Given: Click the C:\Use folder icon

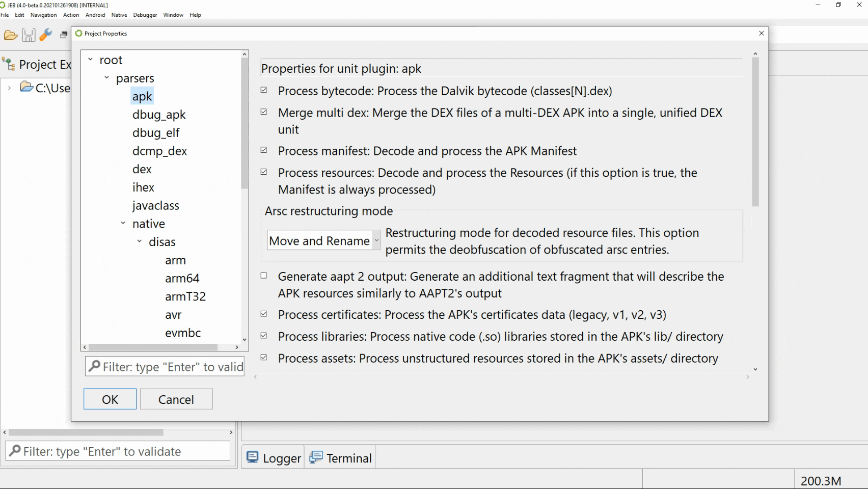Looking at the screenshot, I should point(26,87).
